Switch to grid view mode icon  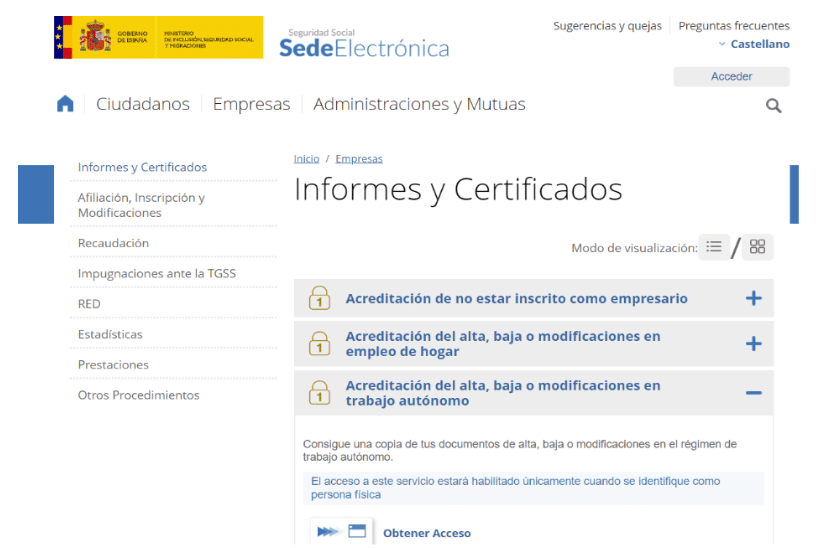coord(757,247)
